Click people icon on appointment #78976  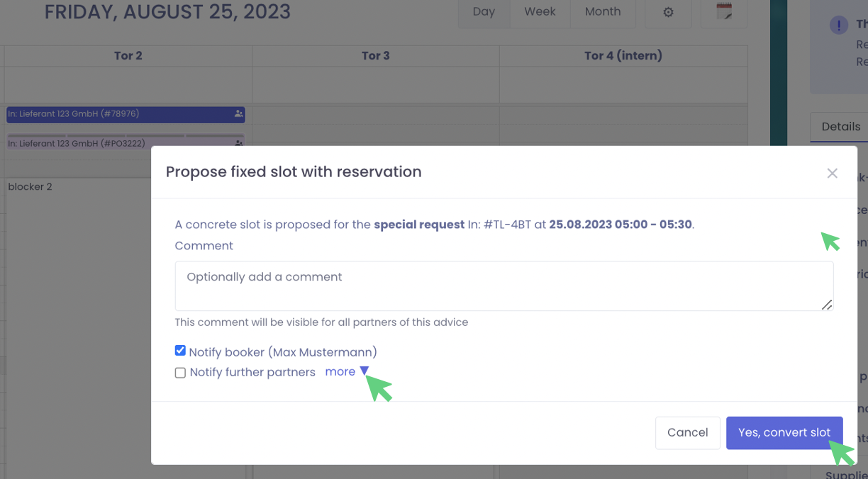(x=239, y=114)
